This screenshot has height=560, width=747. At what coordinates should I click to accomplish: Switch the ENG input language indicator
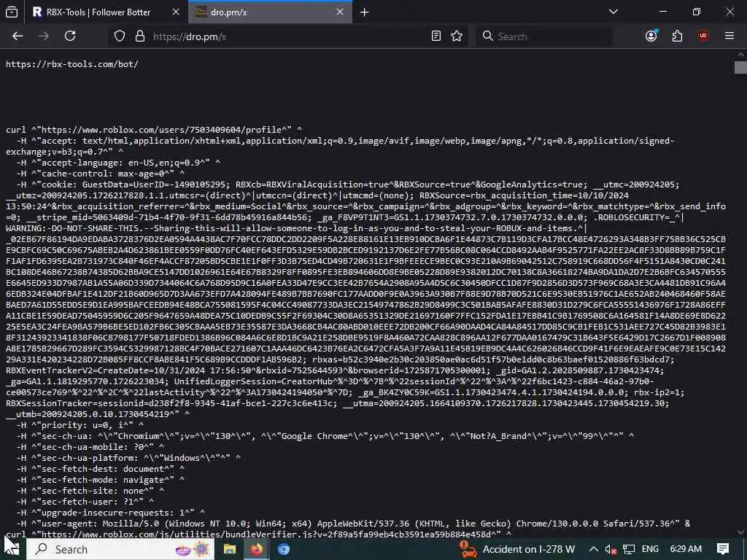pyautogui.click(x=650, y=550)
